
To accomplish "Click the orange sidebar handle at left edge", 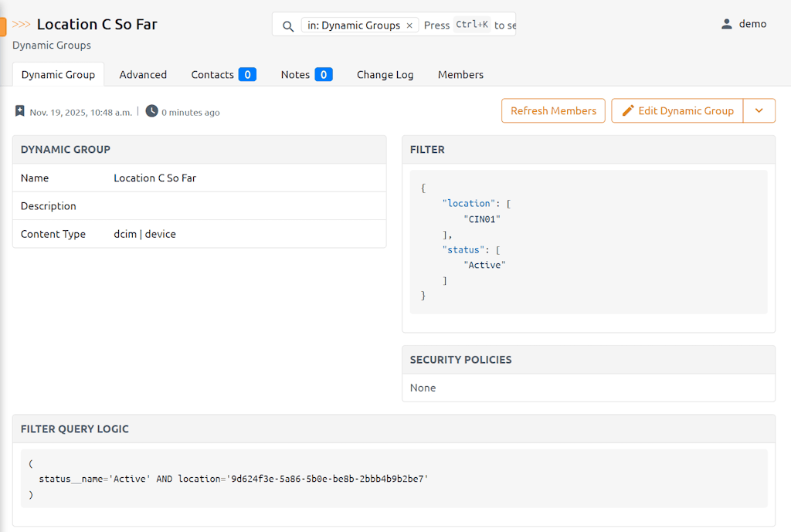I will pyautogui.click(x=3, y=27).
